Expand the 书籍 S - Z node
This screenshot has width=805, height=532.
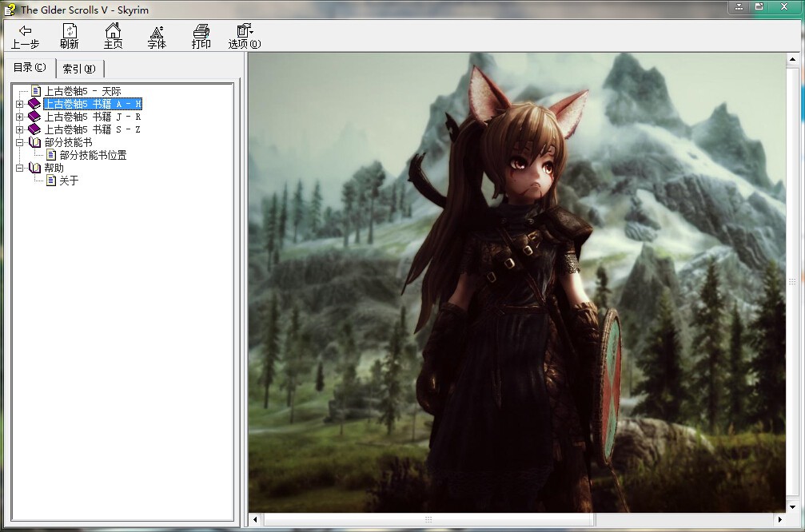coord(20,129)
